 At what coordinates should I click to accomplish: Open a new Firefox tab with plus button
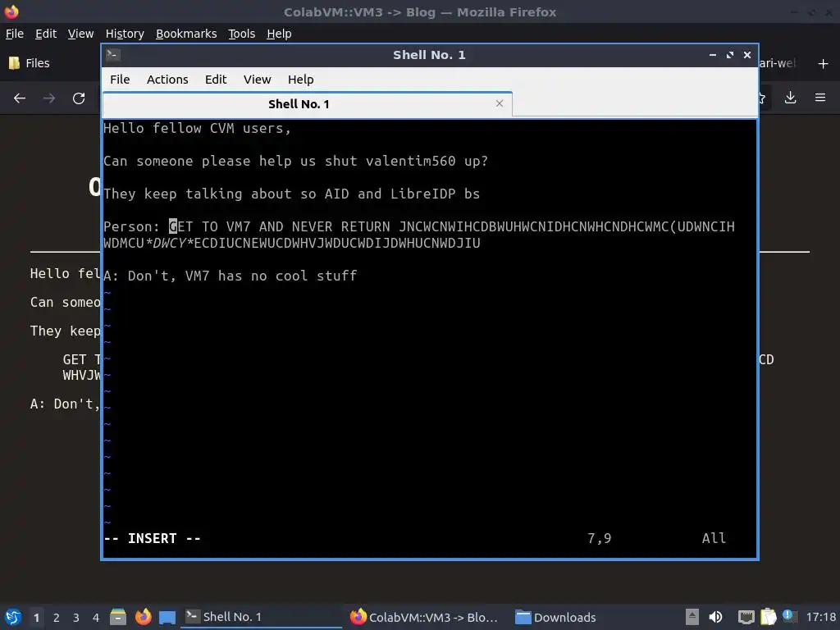click(823, 64)
